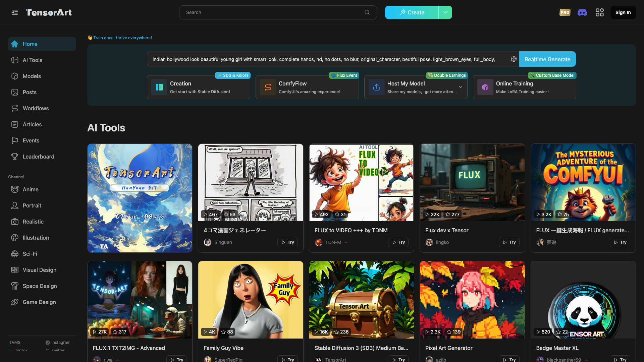Open the apps grid icon
This screenshot has width=644, height=362.
(x=600, y=12)
